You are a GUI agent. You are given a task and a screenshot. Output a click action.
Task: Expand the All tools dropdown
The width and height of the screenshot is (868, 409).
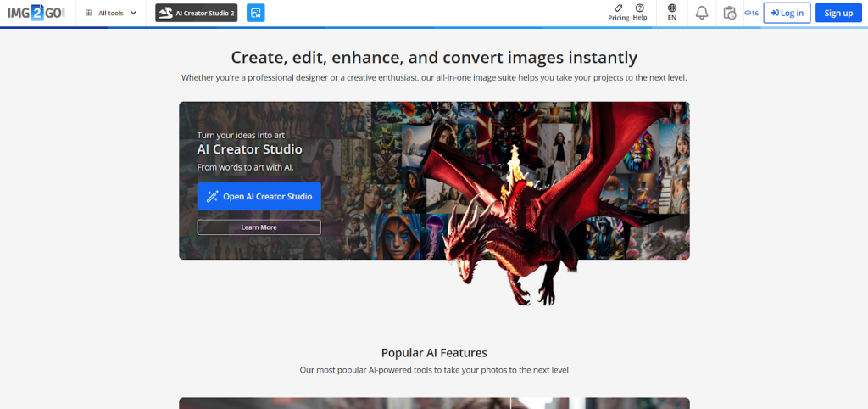[111, 13]
